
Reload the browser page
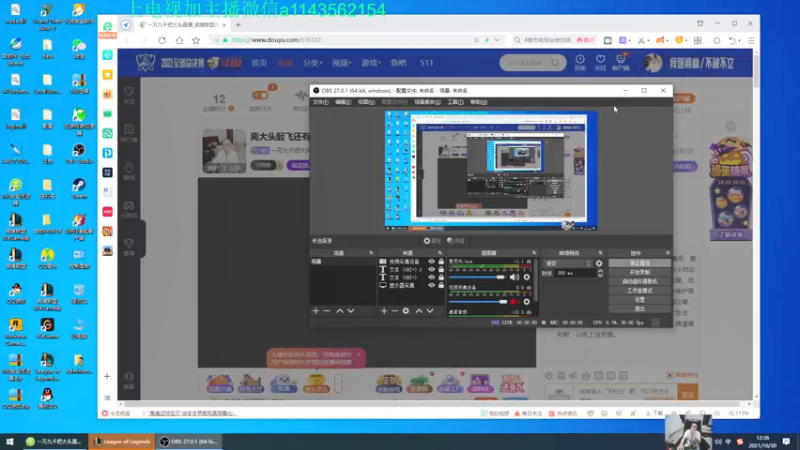pos(162,40)
